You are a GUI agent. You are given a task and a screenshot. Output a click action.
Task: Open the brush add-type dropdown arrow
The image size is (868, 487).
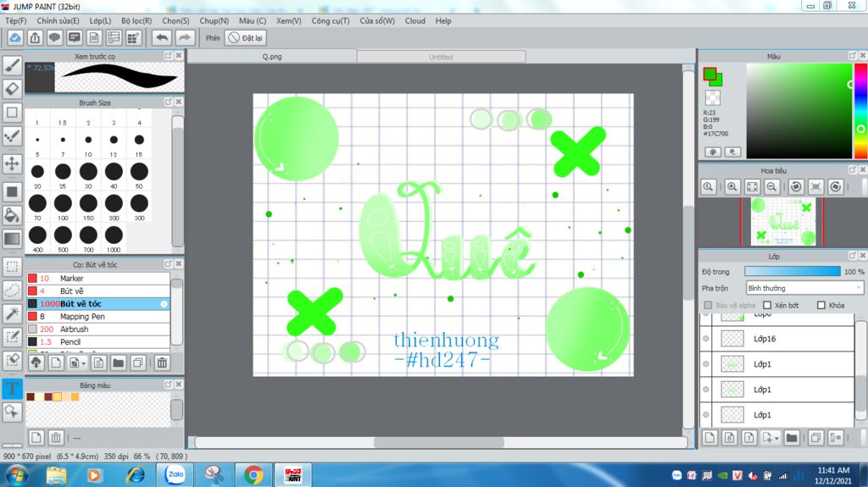pos(84,363)
